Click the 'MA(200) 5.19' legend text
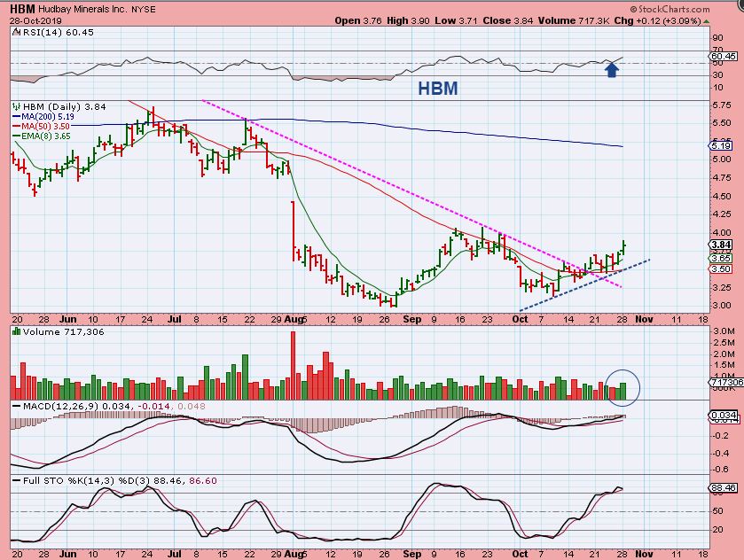This screenshot has width=744, height=560. [48, 117]
